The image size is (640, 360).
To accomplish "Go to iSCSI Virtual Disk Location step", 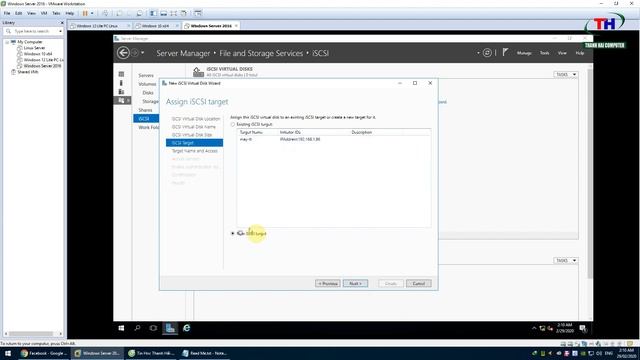I will coord(196,119).
